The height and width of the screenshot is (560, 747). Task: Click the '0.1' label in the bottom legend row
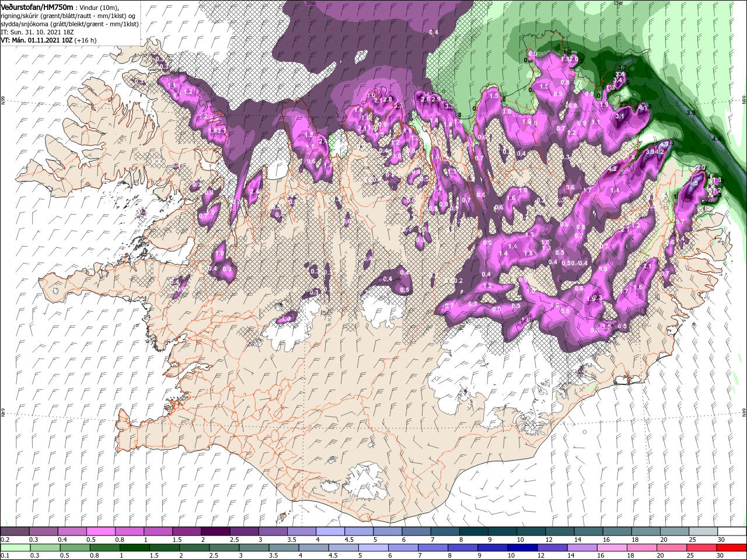[x=5, y=555]
